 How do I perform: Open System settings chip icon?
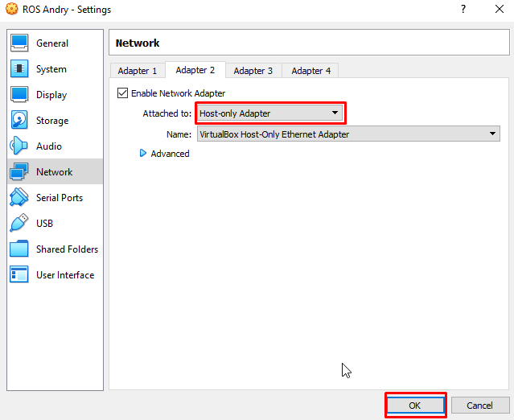click(19, 69)
